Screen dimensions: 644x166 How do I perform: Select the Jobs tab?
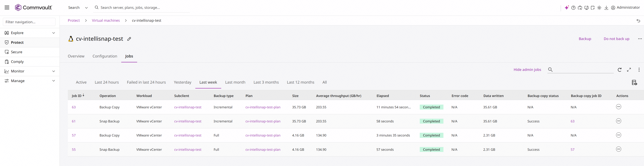(x=129, y=56)
